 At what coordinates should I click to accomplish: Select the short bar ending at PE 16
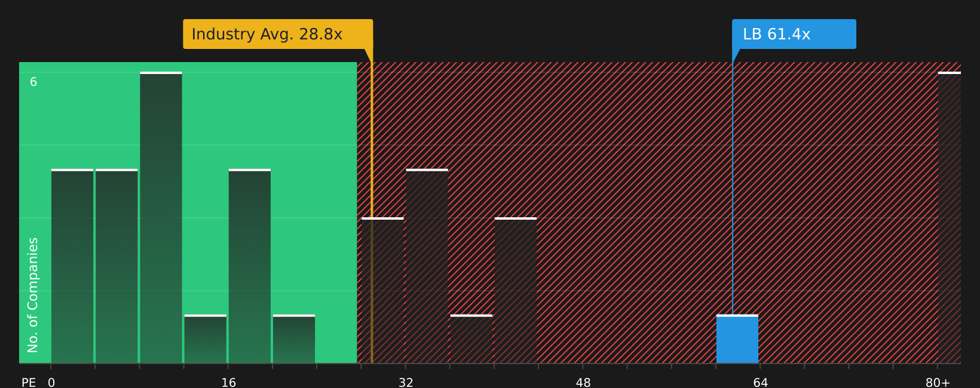tap(206, 339)
